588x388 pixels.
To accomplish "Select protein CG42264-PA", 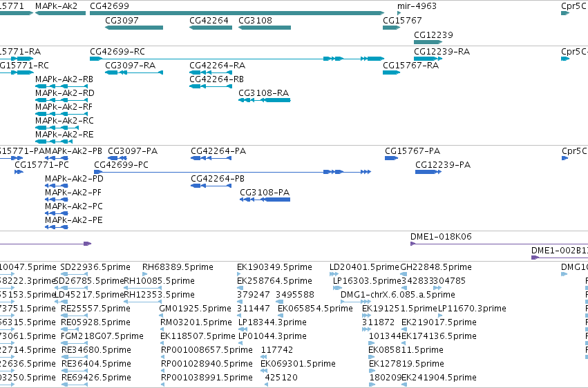I will [x=211, y=158].
